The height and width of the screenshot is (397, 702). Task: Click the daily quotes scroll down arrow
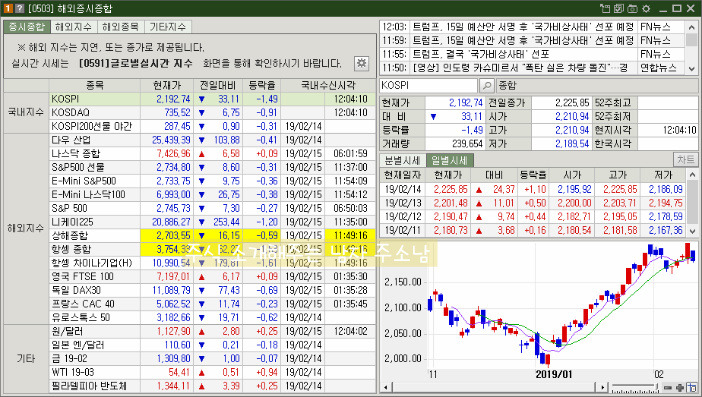coord(692,231)
